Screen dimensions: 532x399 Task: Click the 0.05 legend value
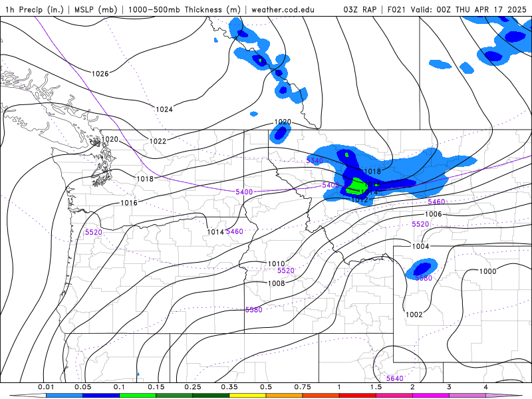click(x=82, y=387)
